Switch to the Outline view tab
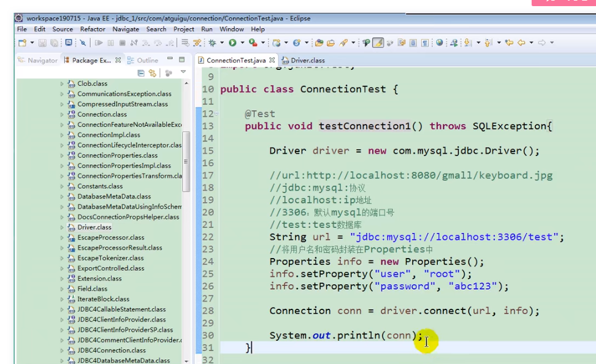The width and height of the screenshot is (596, 364). coord(143,61)
